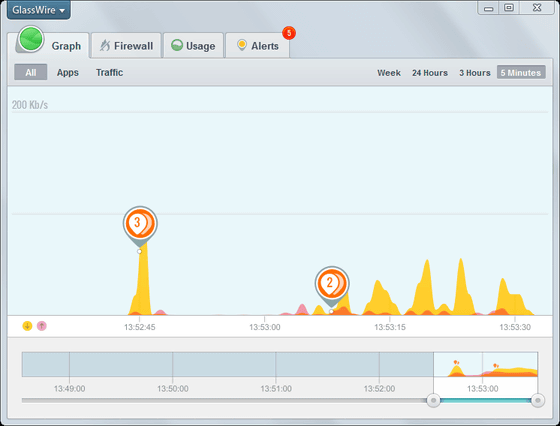Set time range to Week
The width and height of the screenshot is (560, 426).
389,73
